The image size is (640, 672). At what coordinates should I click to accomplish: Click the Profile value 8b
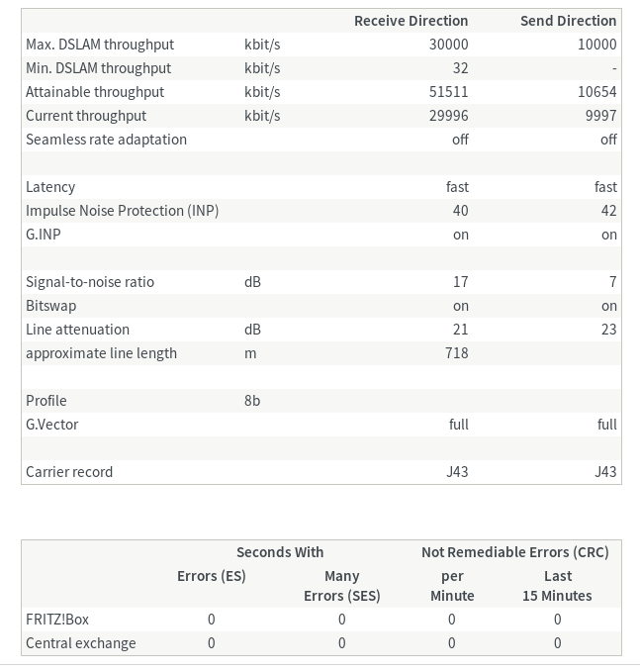(252, 401)
